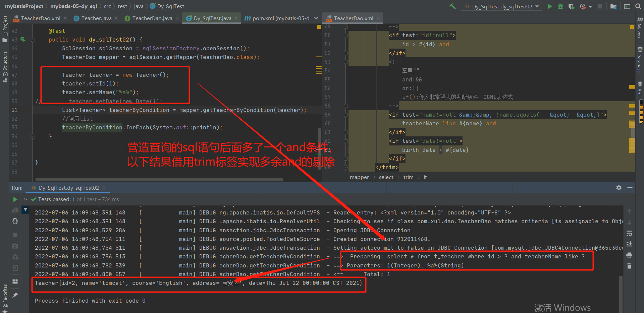
Task: Click Rerun Failed Tests icon
Action: tap(15, 210)
